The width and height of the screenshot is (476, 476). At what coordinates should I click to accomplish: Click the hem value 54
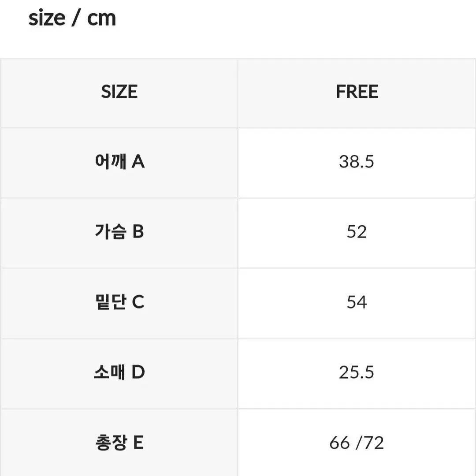(357, 302)
